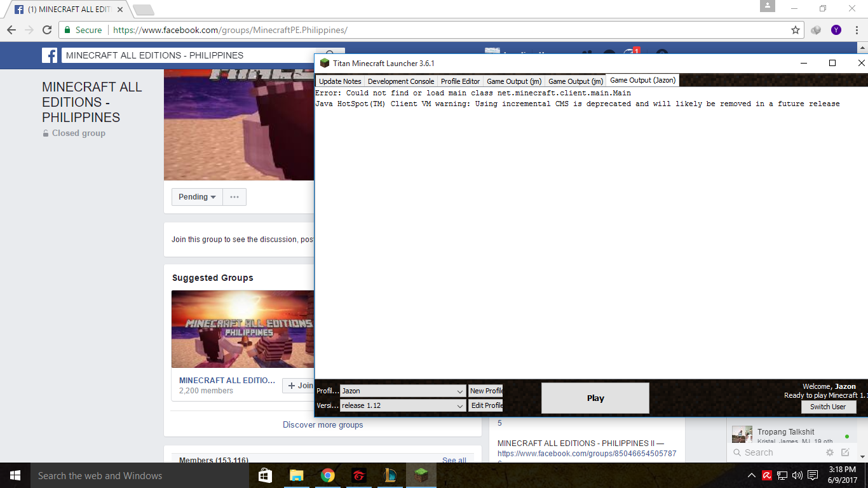Click the Switch User button
Screen dimensions: 868x488
pyautogui.click(x=828, y=407)
